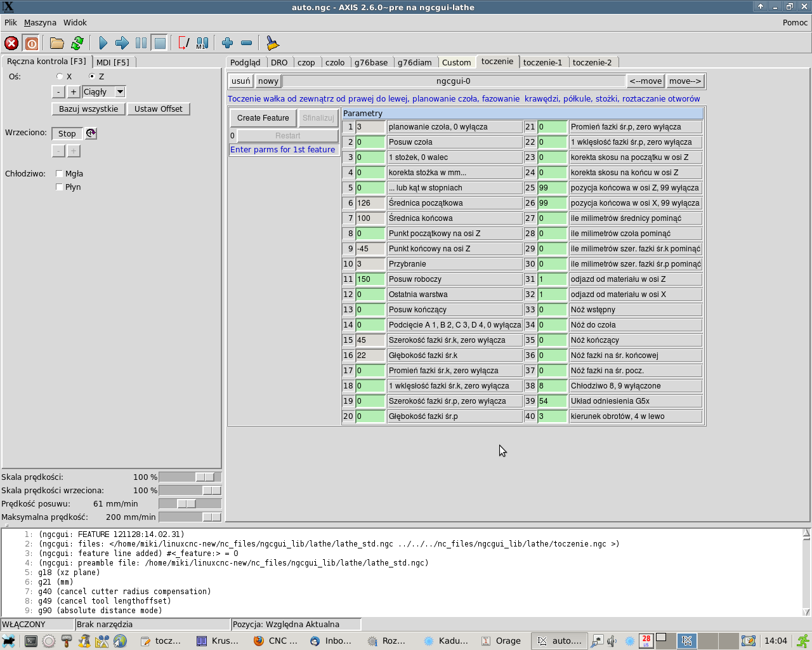Reload the current file with green arrows
The image size is (812, 650).
coord(77,43)
